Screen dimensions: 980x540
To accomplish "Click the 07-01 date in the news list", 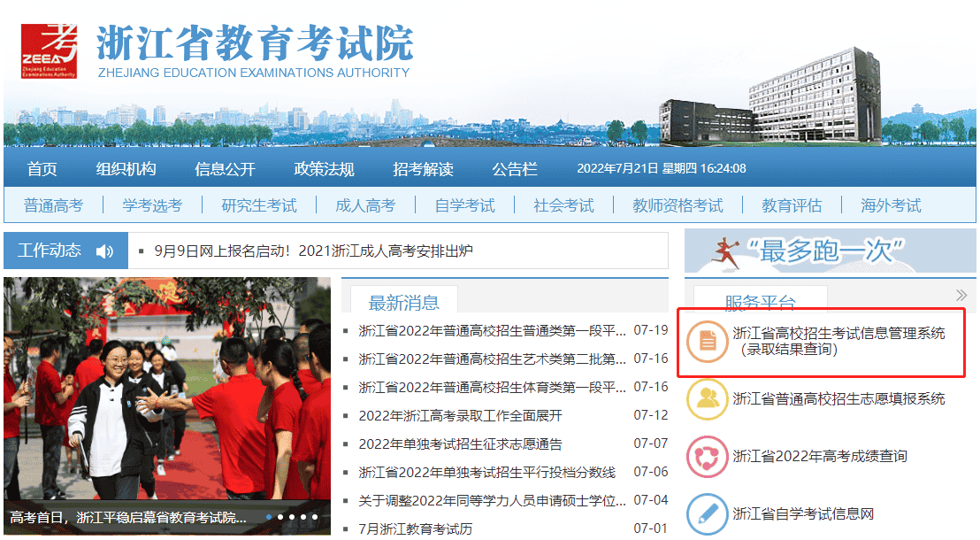I will coord(651,528).
